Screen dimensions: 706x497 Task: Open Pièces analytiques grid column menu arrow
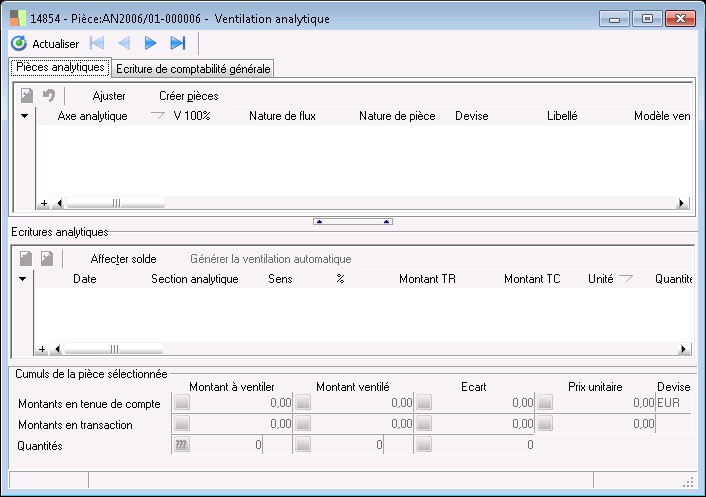click(x=25, y=116)
